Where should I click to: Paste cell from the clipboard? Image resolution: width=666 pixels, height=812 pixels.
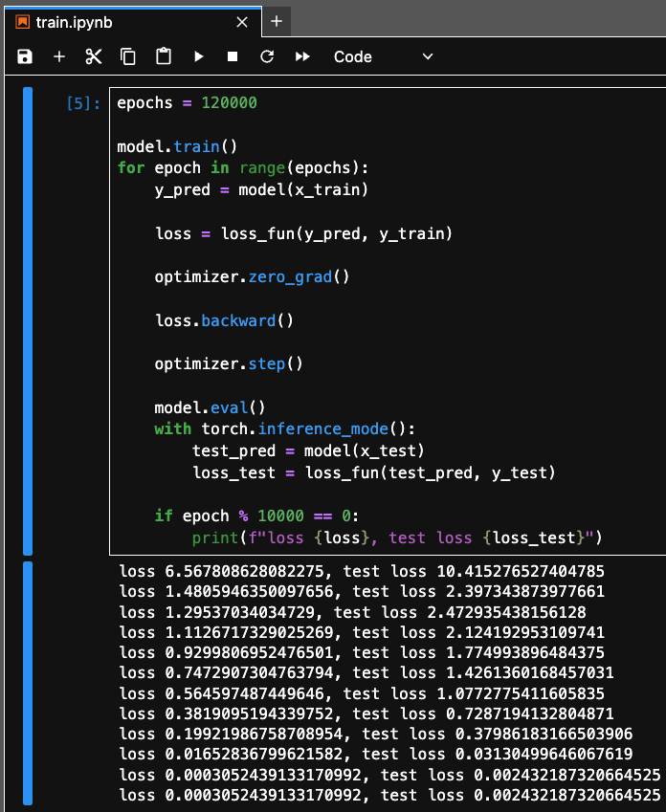coord(164,56)
